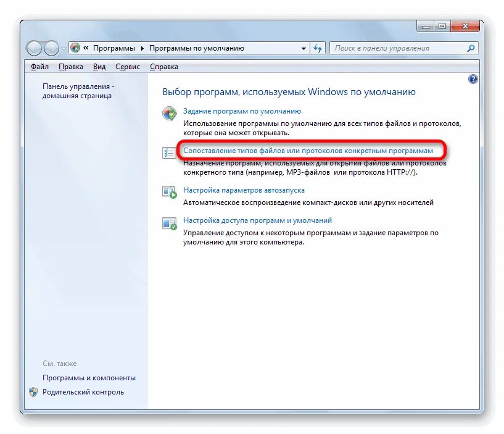Minimize the Control Panel window
The image size is (504, 434).
(x=426, y=27)
